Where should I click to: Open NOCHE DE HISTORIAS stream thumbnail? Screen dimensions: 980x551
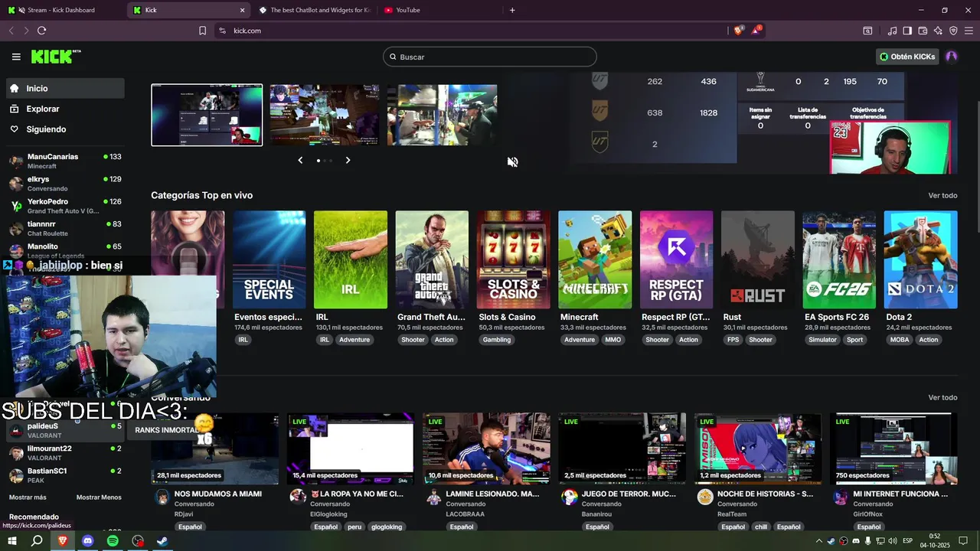[x=758, y=448]
